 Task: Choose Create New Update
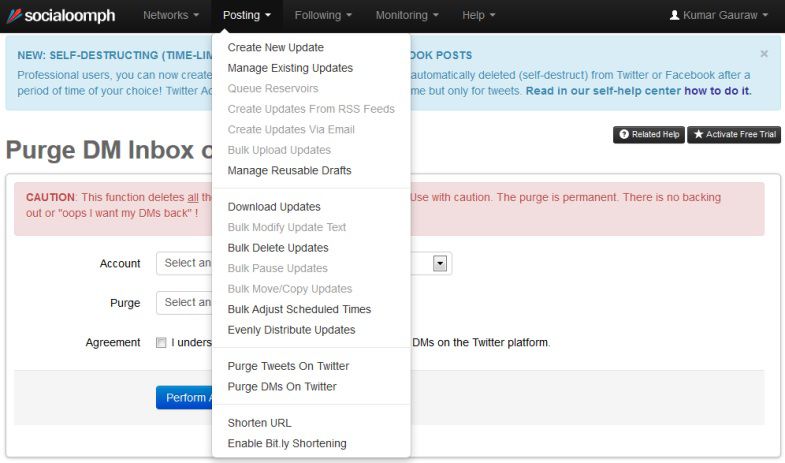click(275, 48)
